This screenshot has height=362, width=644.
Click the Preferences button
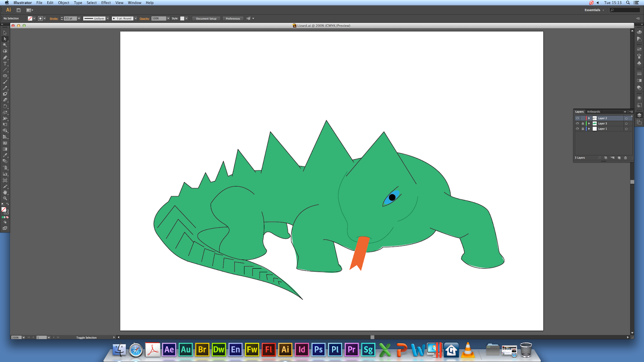coord(233,19)
